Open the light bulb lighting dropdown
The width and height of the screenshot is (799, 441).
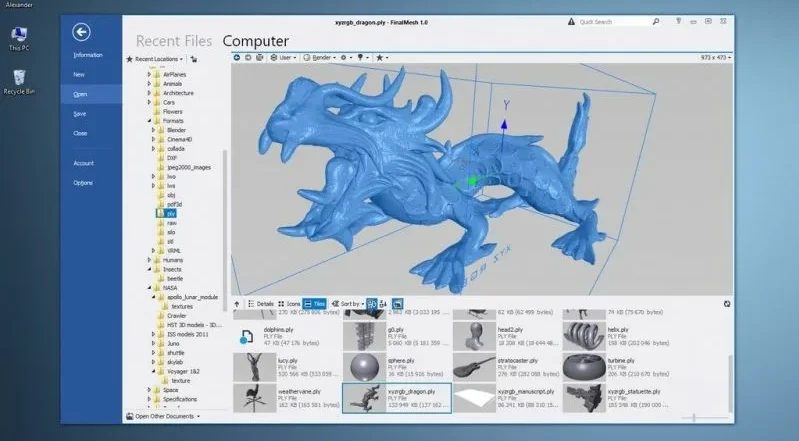363,58
